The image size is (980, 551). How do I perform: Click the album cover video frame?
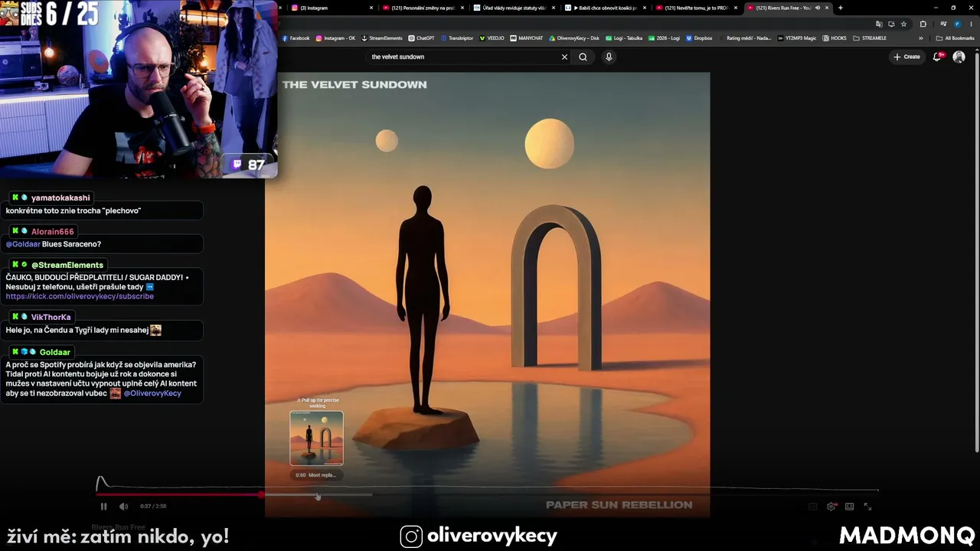[487, 295]
